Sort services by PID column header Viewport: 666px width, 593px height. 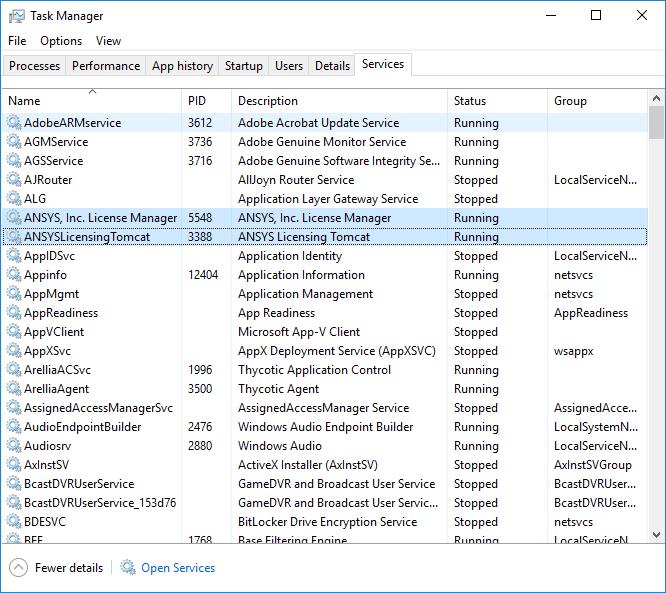pyautogui.click(x=206, y=101)
